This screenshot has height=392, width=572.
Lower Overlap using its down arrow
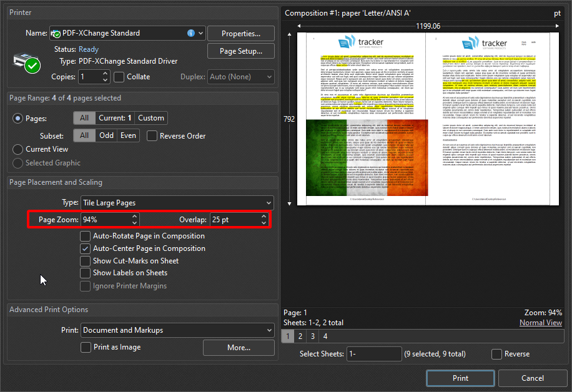point(264,222)
